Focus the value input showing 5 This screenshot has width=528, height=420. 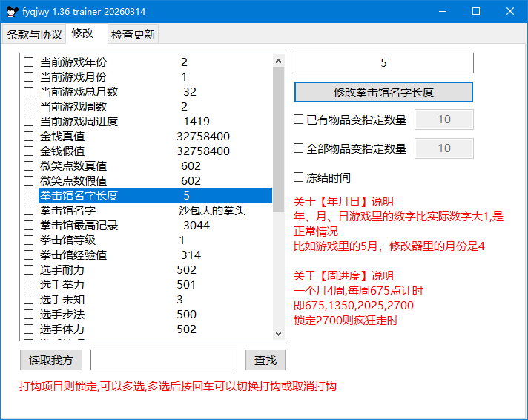(383, 63)
